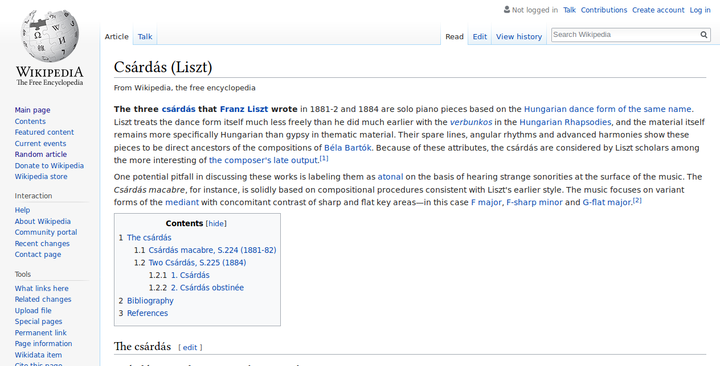Open Contact page link
Image resolution: width=720 pixels, height=366 pixels.
(x=38, y=254)
